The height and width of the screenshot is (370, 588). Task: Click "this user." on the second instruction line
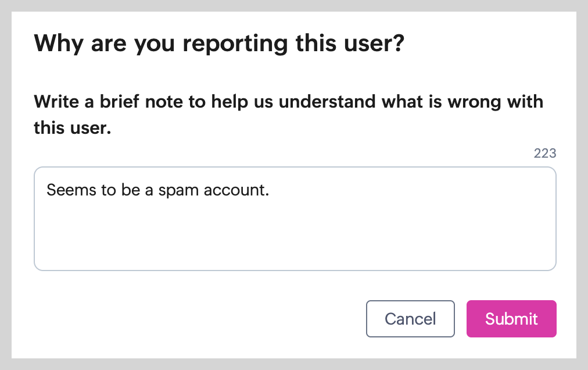pos(72,128)
